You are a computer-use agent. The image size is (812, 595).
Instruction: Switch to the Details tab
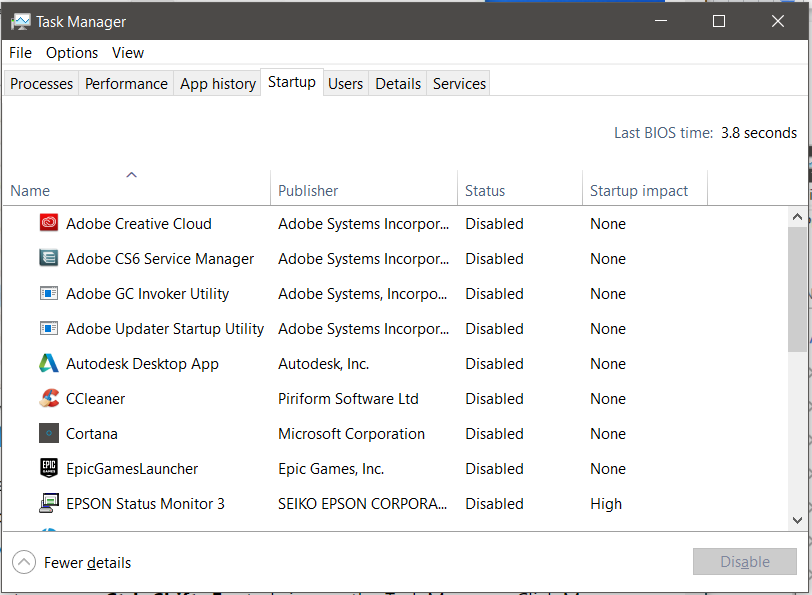click(398, 84)
